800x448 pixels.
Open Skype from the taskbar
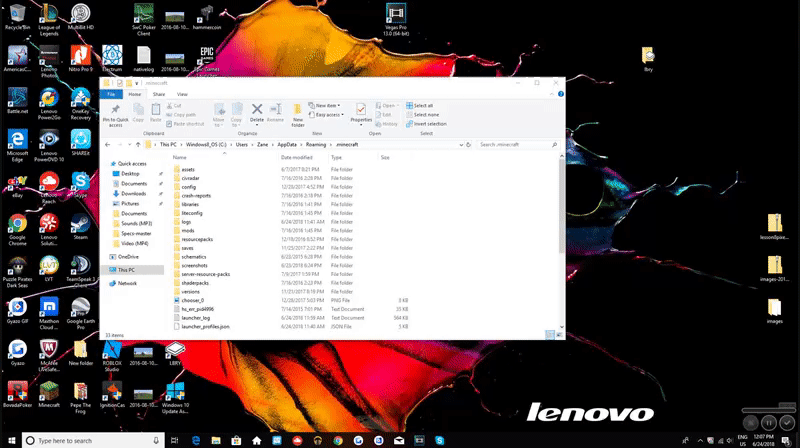[439, 440]
